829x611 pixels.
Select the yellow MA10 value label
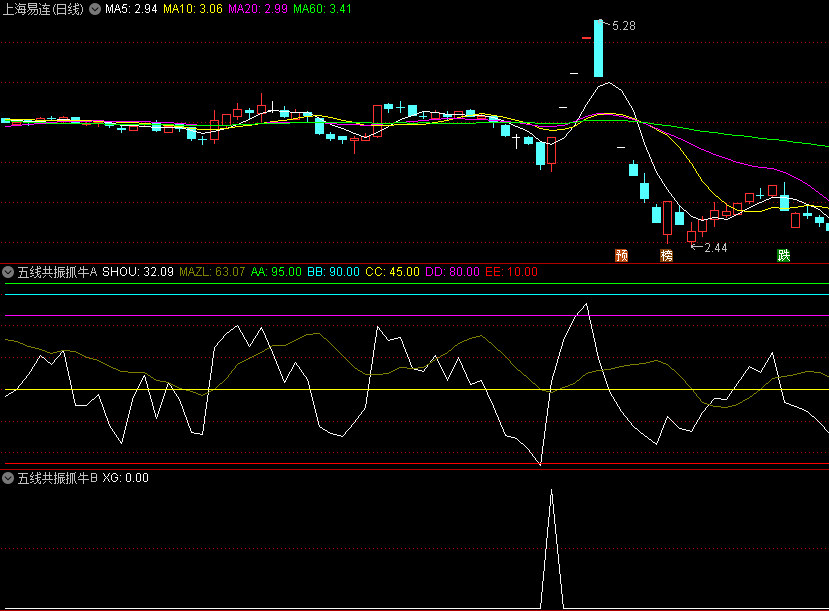pos(192,9)
